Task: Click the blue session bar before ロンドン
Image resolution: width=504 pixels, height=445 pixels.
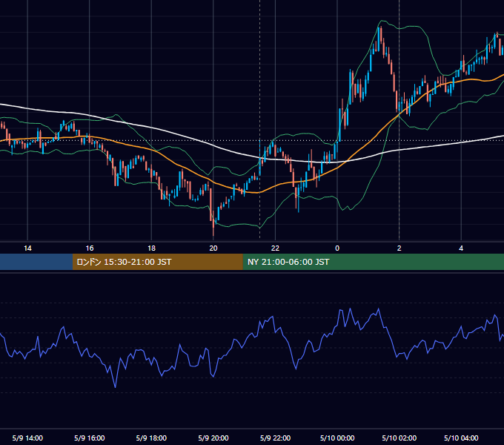Action: click(x=36, y=262)
